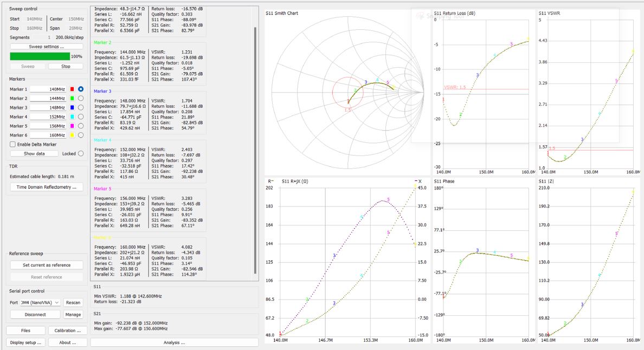Screen dimensions: 644x350
Task: Edit the Center frequency field
Action: [x=75, y=19]
